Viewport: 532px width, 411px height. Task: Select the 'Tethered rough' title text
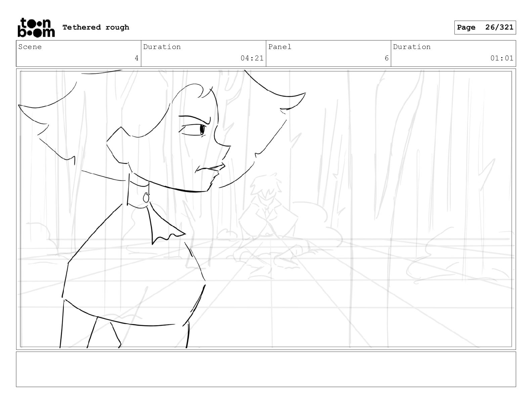coord(96,27)
